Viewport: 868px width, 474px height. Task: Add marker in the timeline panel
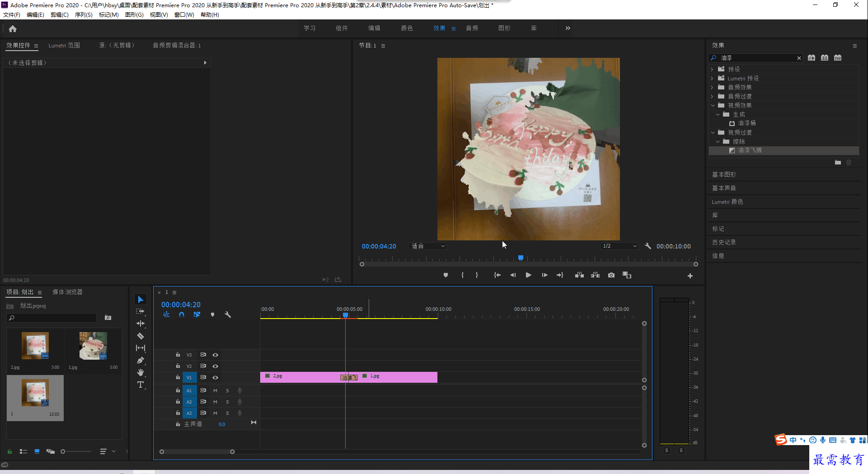click(212, 314)
